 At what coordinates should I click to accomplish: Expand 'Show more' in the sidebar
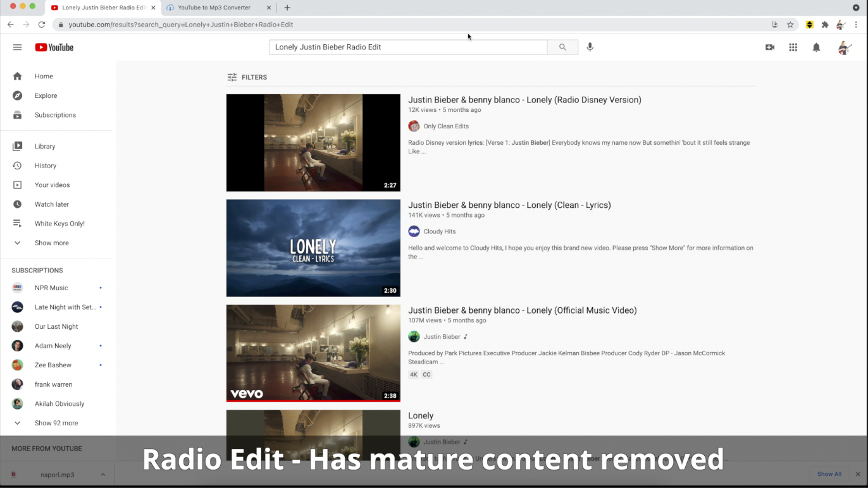(x=51, y=243)
